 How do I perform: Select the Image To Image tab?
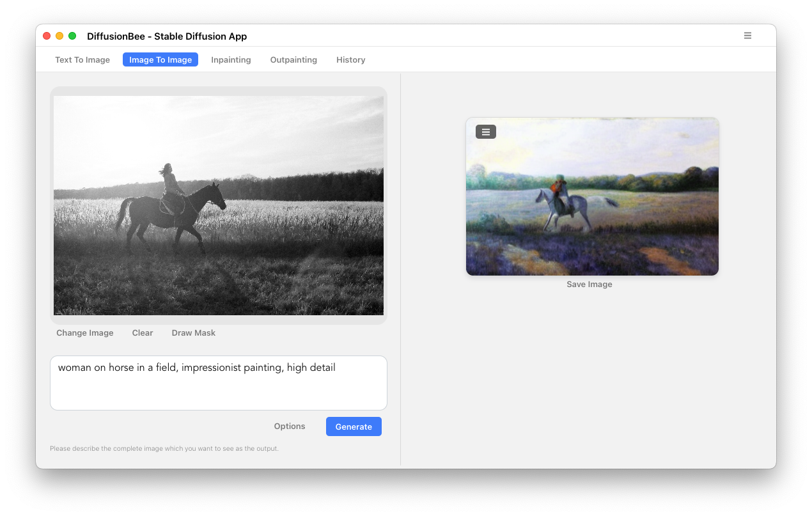click(x=160, y=59)
